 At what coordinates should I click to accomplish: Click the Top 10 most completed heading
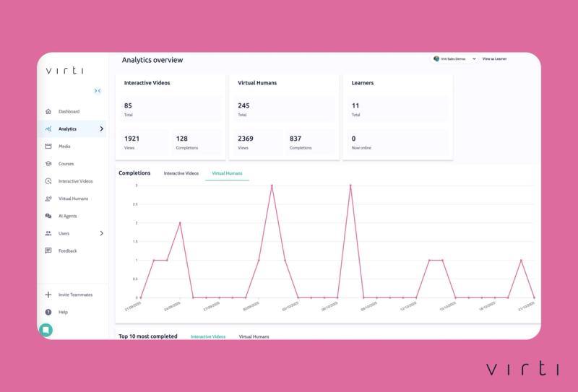148,336
